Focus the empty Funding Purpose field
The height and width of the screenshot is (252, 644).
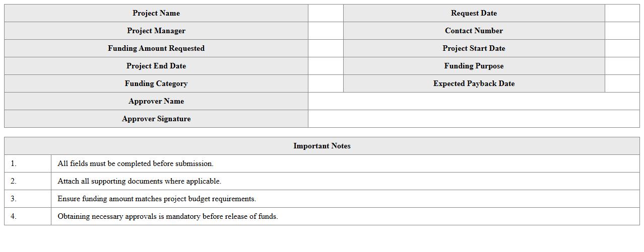pos(622,66)
